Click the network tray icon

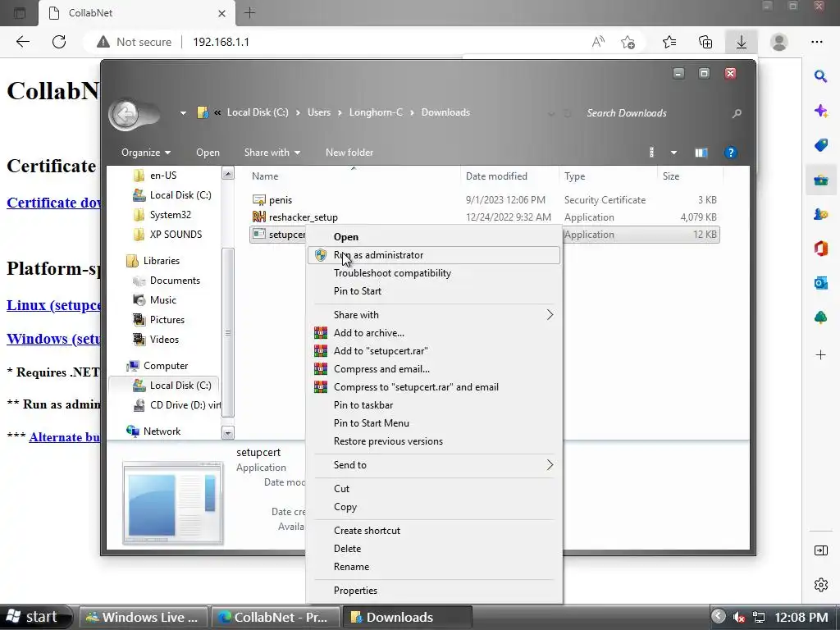759,617
